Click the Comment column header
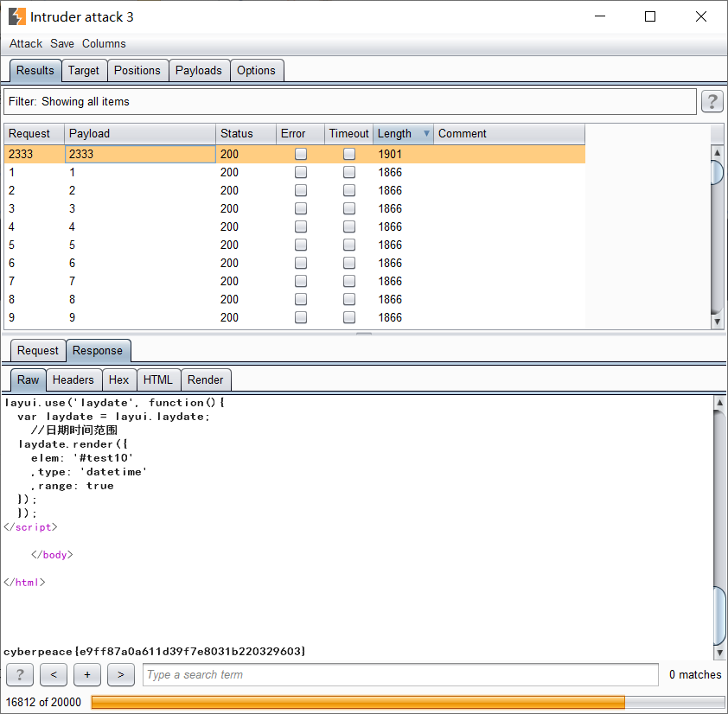This screenshot has height=714, width=728. [x=509, y=134]
